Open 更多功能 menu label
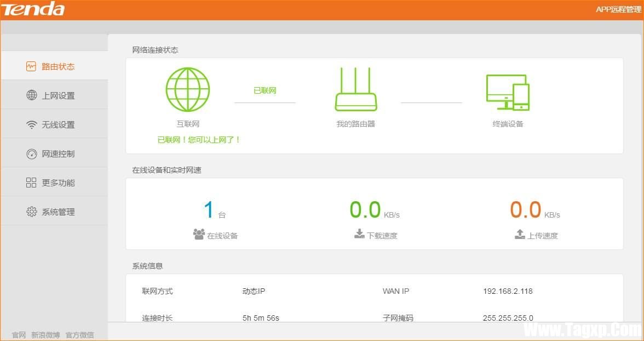Viewport: 644px width, 341px height. (x=58, y=183)
